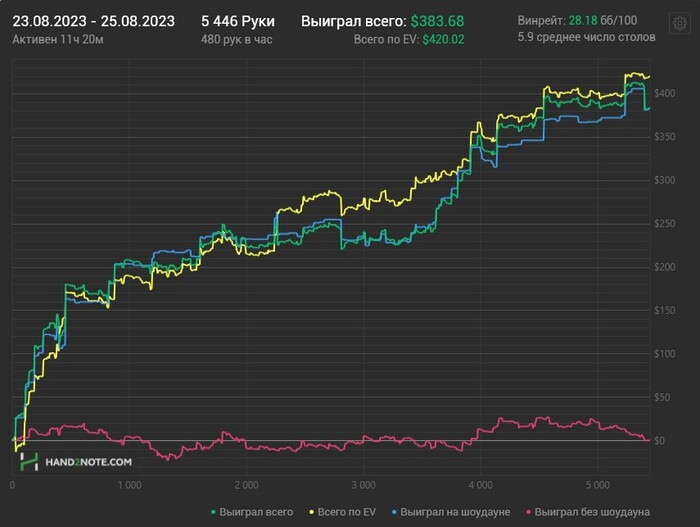The image size is (700, 527).
Task: Click the 'Всего по EV:' header label
Action: (386, 40)
